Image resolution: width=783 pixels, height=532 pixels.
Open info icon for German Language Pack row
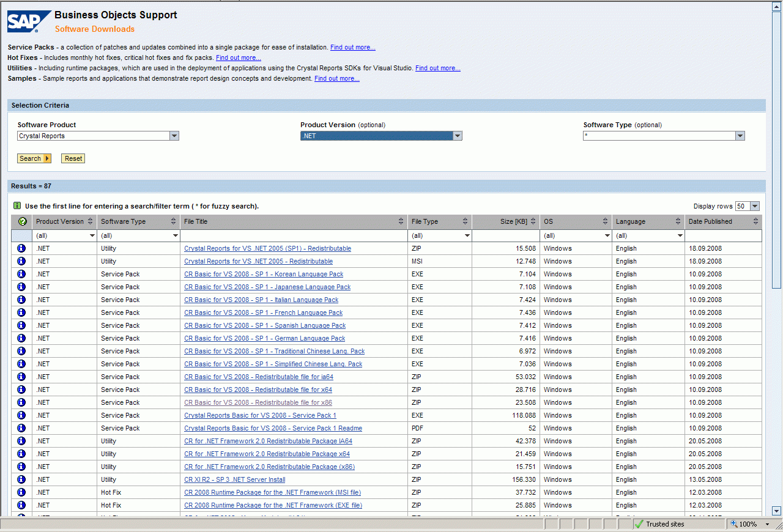21,338
